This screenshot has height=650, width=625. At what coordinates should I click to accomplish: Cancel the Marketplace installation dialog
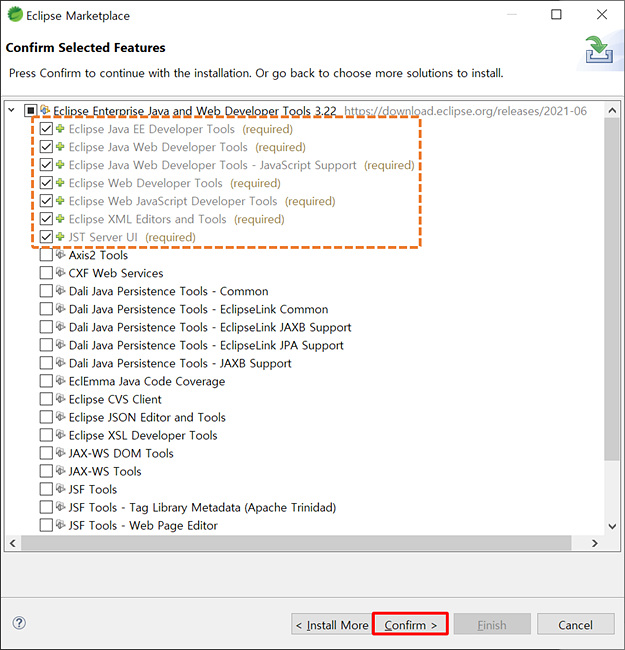(575, 624)
